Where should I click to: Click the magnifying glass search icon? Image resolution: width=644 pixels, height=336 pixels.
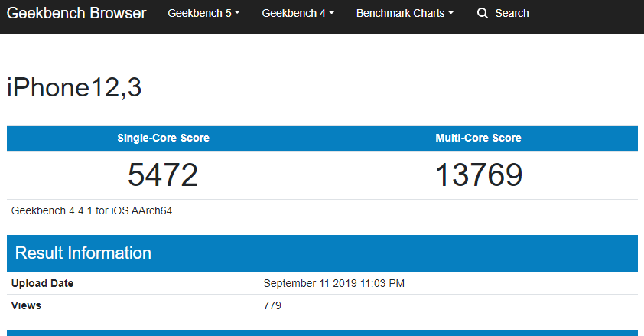[x=483, y=13]
